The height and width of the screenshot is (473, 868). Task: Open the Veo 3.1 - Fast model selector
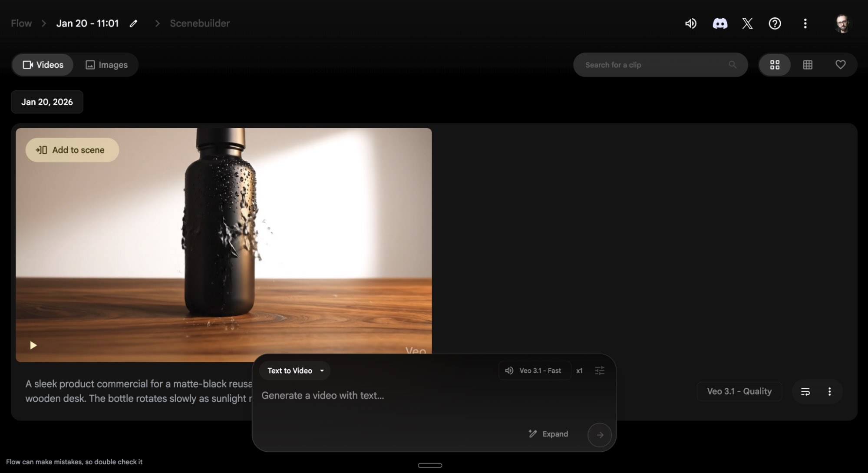pyautogui.click(x=535, y=370)
